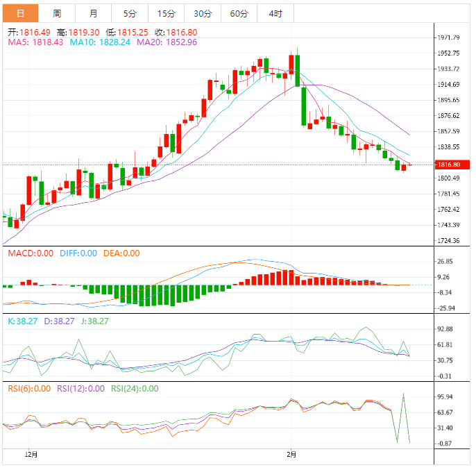476x470 pixels.
Task: Click the K:38.27 KDJ label
Action: pyautogui.click(x=23, y=321)
